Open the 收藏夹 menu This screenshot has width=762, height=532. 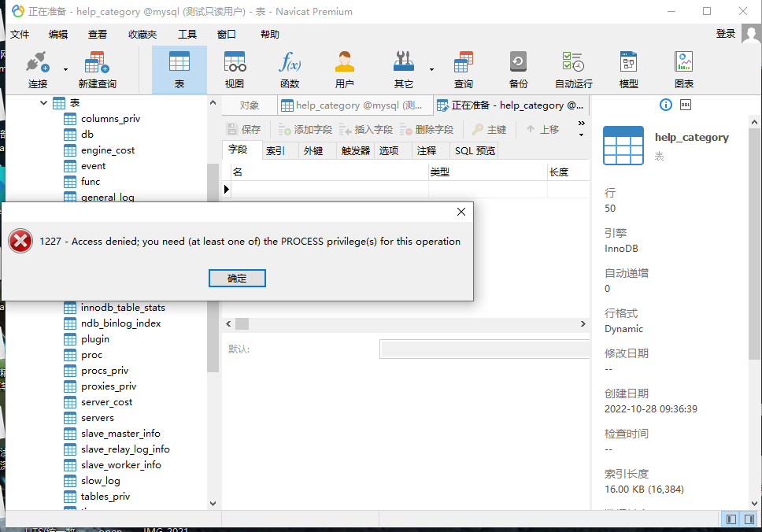pyautogui.click(x=142, y=34)
